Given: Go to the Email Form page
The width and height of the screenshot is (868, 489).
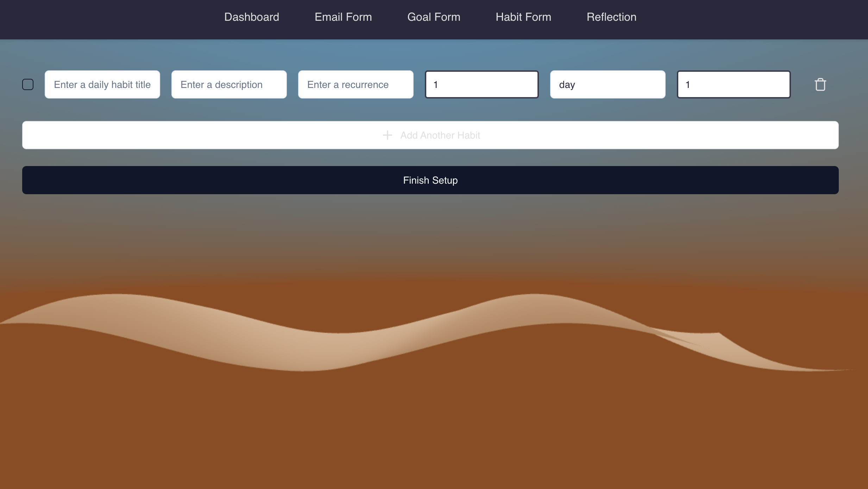Looking at the screenshot, I should (x=343, y=17).
